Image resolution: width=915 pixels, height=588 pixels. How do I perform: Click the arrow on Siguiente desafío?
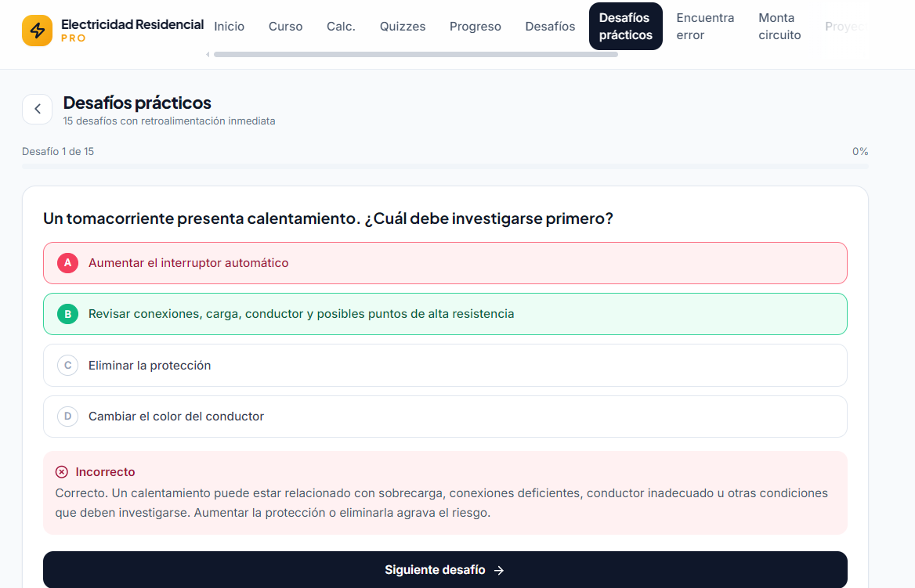[x=499, y=571]
